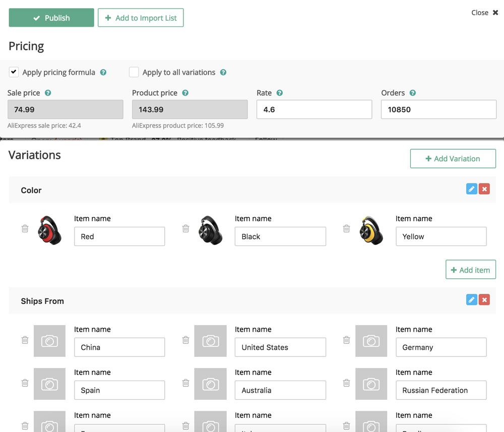
Task: Delete the Color variation with red X icon
Action: click(x=484, y=189)
